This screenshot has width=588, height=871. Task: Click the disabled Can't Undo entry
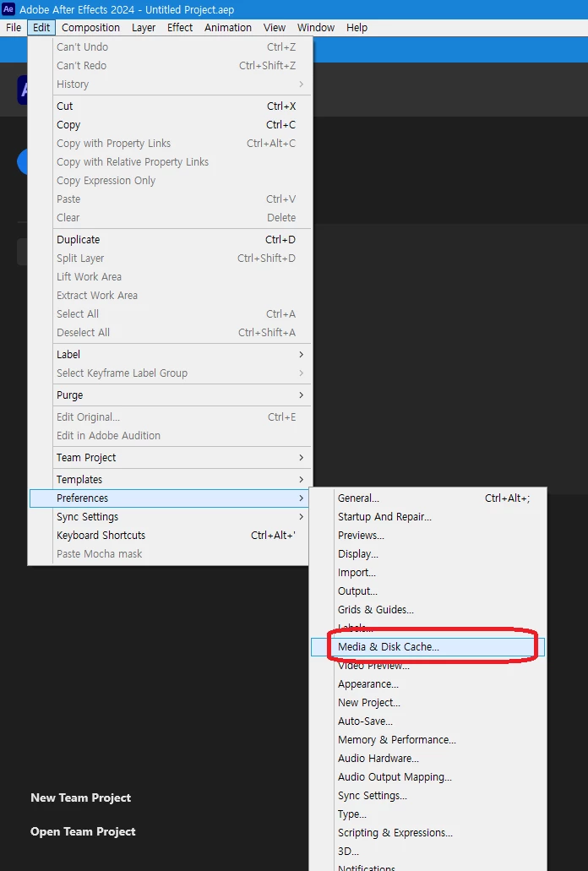click(x=170, y=47)
